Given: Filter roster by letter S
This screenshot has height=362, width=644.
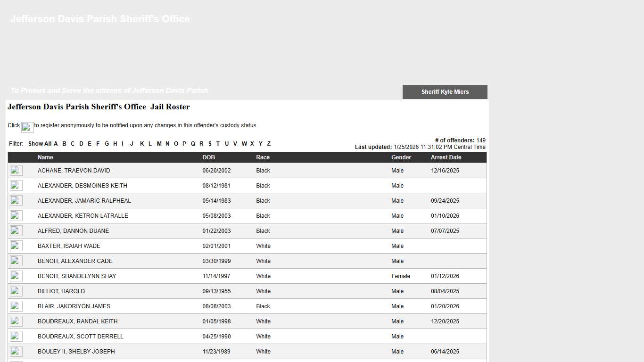Looking at the screenshot, I should (210, 144).
